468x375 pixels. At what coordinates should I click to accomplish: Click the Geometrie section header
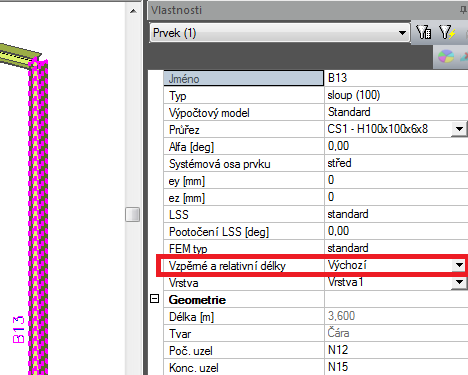[197, 300]
